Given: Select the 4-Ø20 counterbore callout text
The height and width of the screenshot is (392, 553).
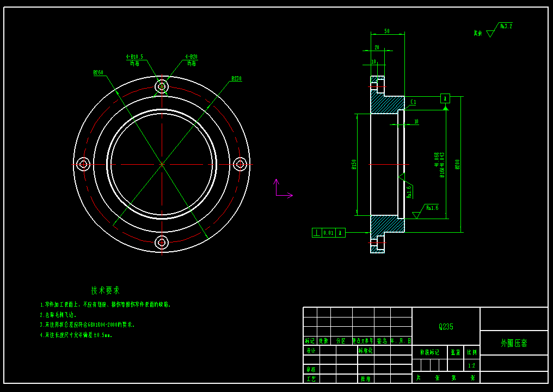Looking at the screenshot, I should click(192, 57).
